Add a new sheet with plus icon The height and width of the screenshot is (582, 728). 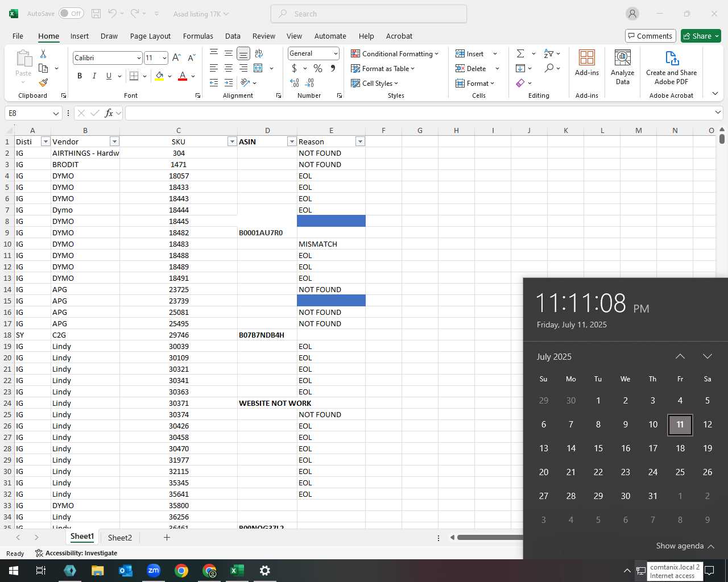point(167,537)
